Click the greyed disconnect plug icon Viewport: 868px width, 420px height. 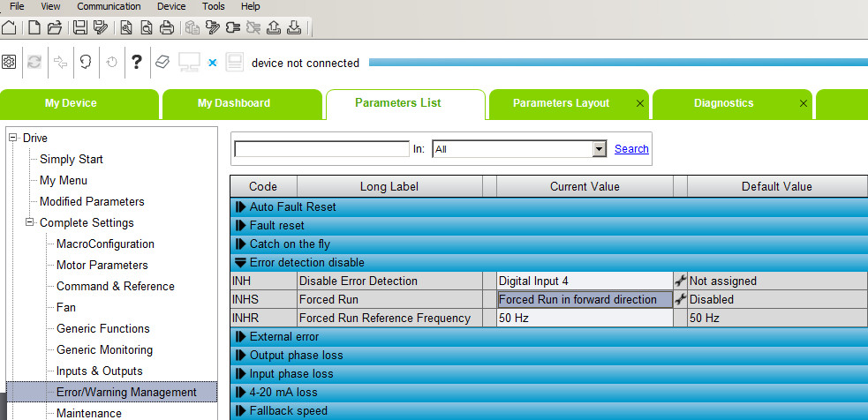coord(253,27)
